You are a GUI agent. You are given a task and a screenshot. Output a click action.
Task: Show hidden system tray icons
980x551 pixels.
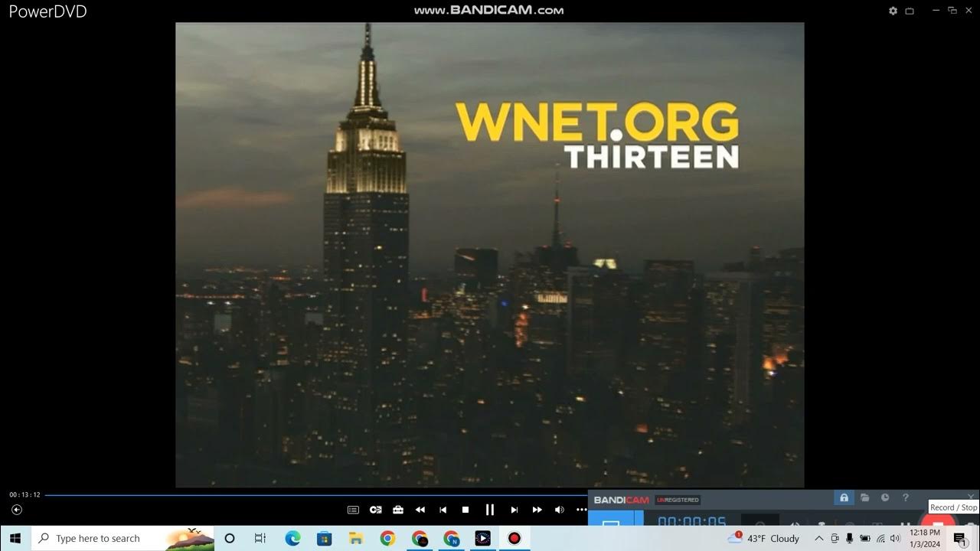coord(818,538)
